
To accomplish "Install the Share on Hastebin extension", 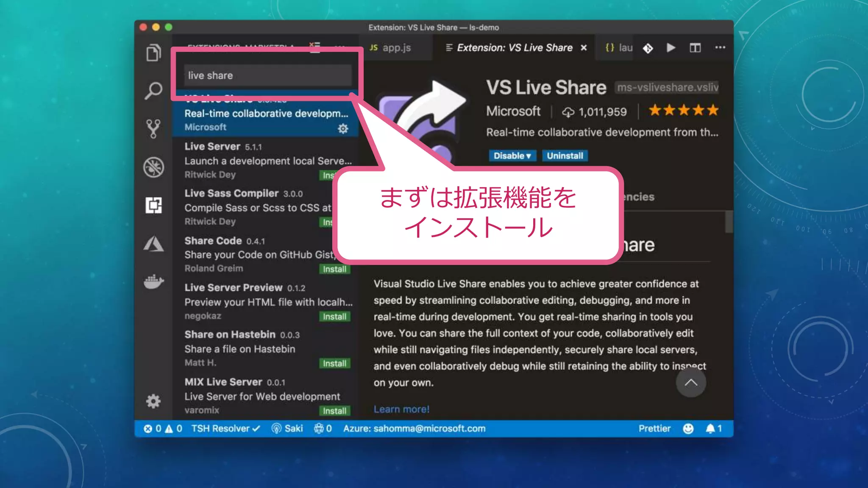I will 334,363.
